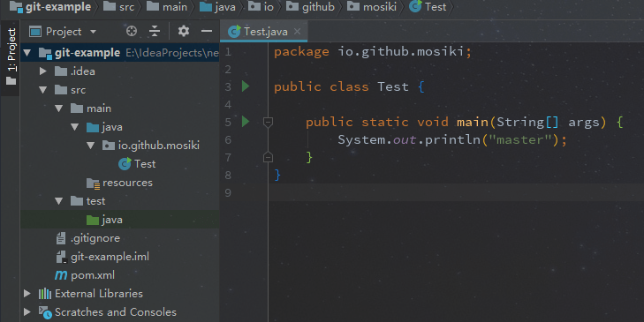Image resolution: width=644 pixels, height=322 pixels.
Task: Click src in the breadcrumb bar
Action: [118, 7]
